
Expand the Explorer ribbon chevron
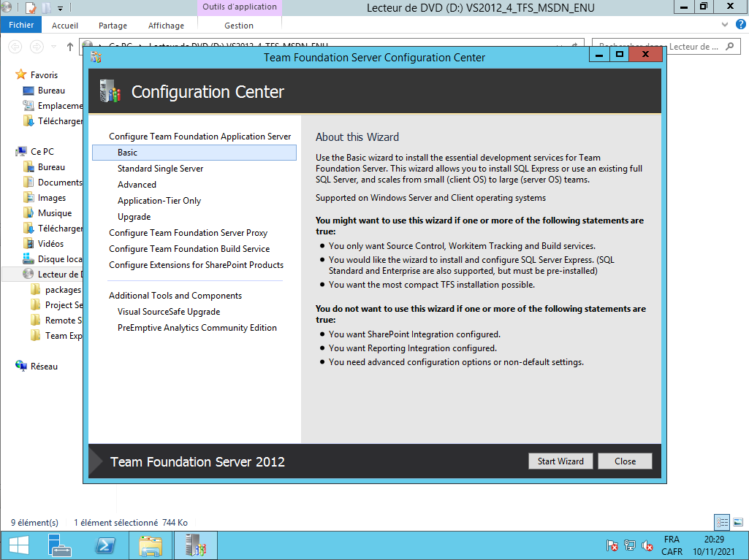pyautogui.click(x=724, y=26)
